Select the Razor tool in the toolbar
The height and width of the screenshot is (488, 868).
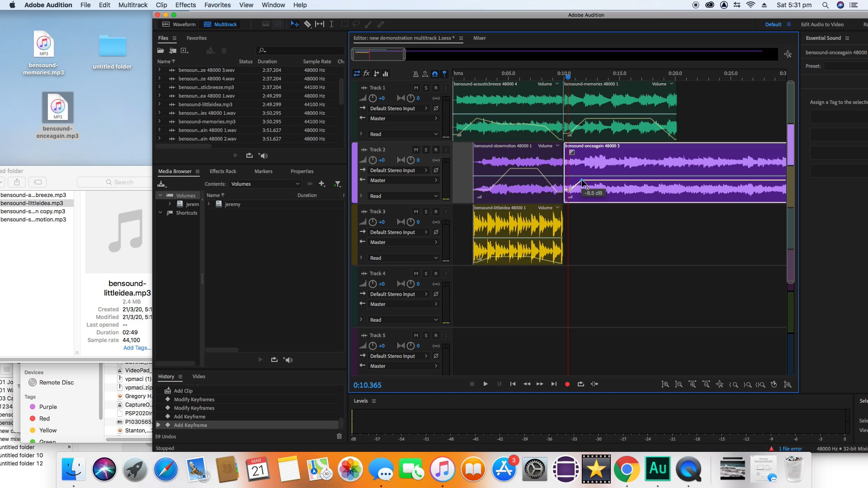click(307, 24)
